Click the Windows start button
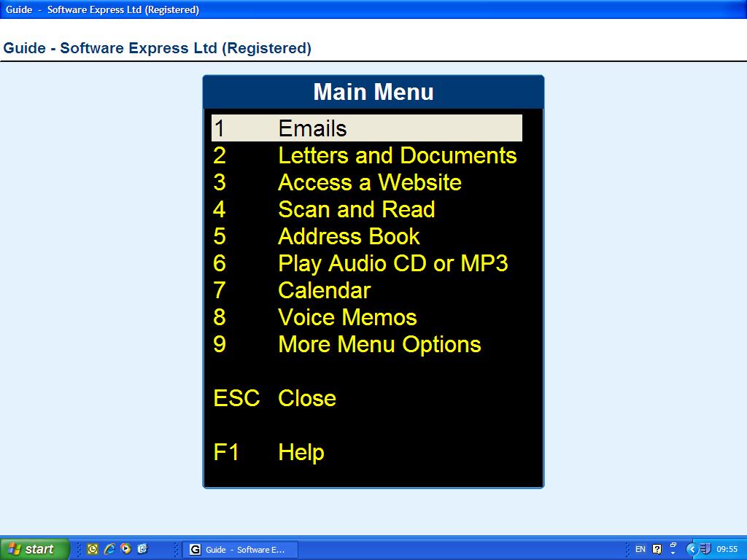Screen dimensions: 747x560 click(x=34, y=549)
